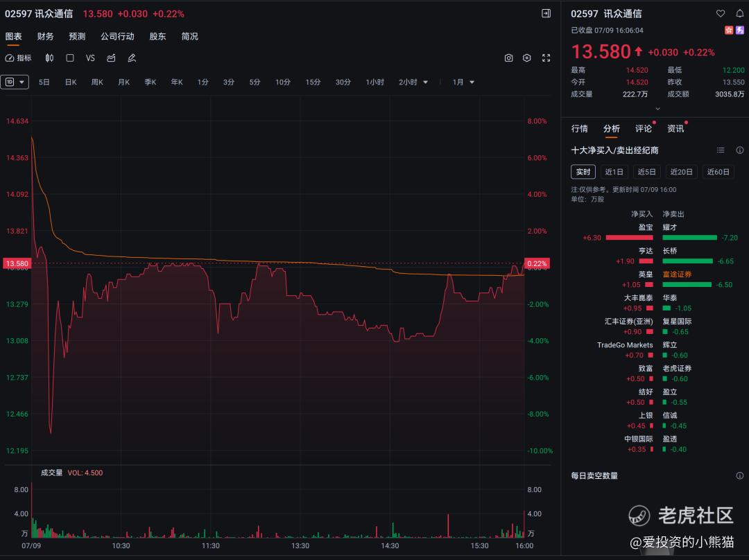The height and width of the screenshot is (560, 749).
Task: Open the 简况 tab
Action: 189,36
